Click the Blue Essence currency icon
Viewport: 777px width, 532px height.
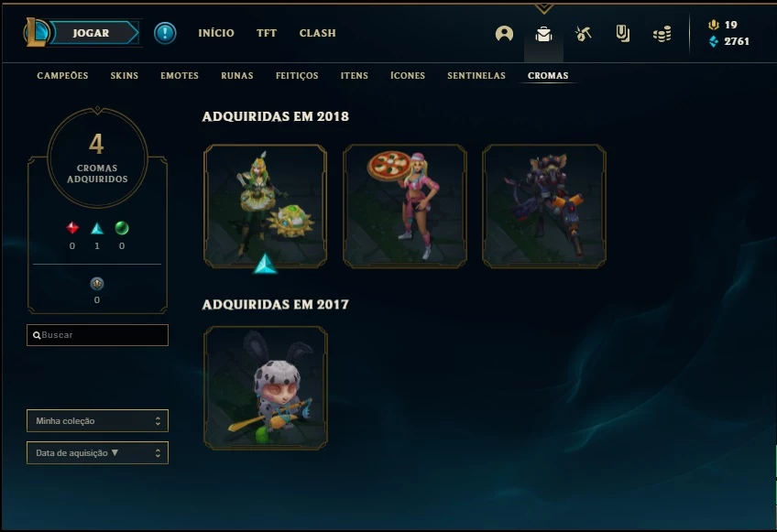tap(714, 41)
